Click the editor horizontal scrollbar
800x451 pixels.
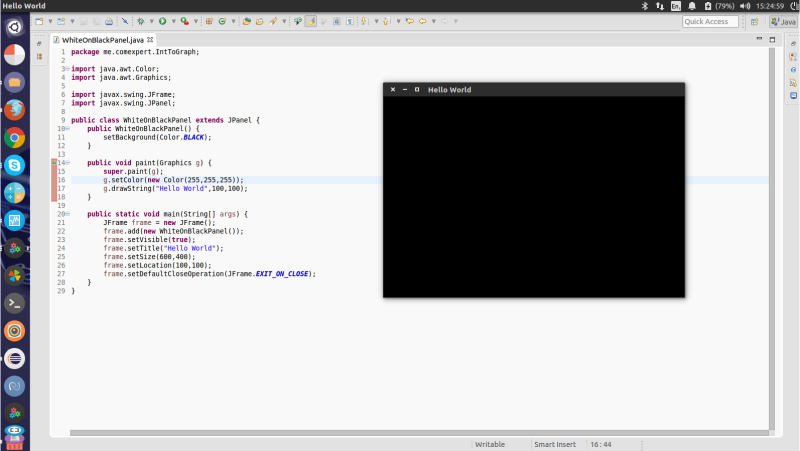(x=419, y=433)
